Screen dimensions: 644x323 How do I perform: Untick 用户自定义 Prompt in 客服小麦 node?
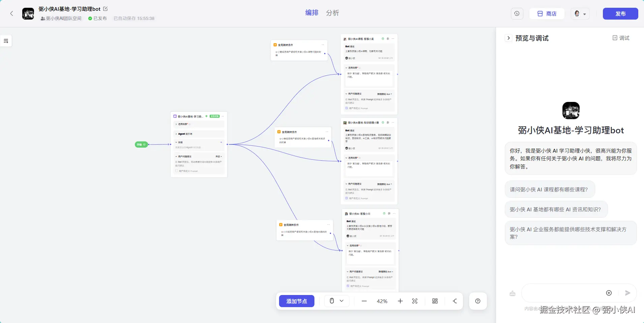[346, 108]
